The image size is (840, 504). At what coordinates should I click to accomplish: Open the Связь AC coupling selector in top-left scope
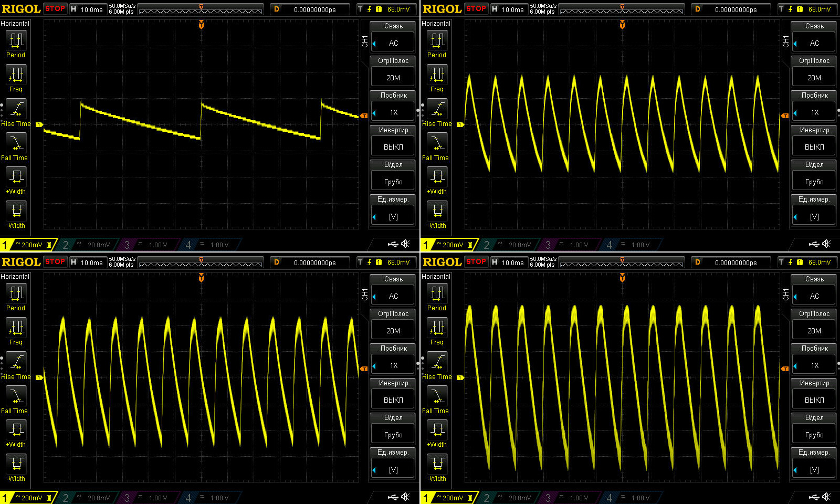[x=393, y=43]
